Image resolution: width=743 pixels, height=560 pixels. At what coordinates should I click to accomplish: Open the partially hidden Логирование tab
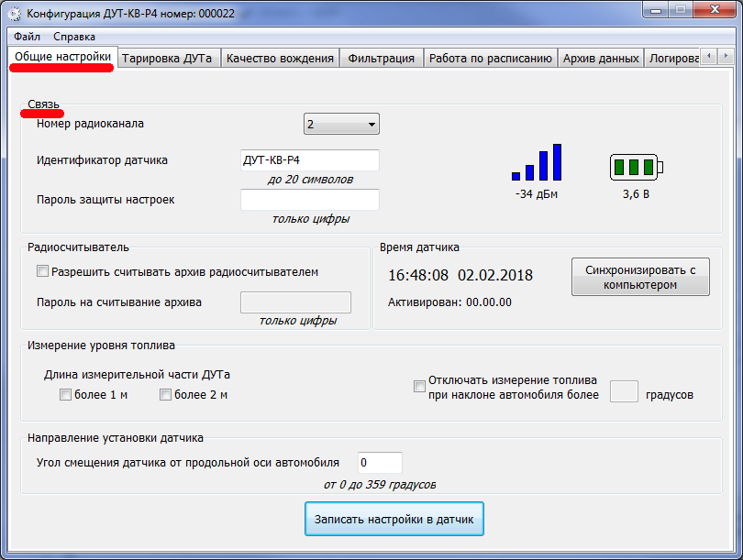(x=673, y=59)
